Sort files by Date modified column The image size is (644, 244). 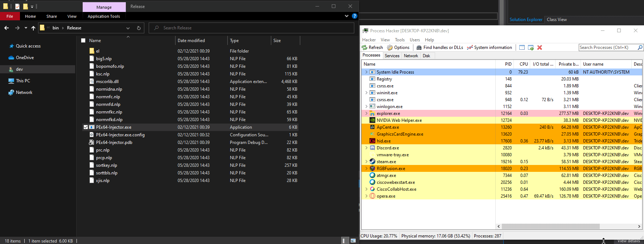[x=201, y=41]
